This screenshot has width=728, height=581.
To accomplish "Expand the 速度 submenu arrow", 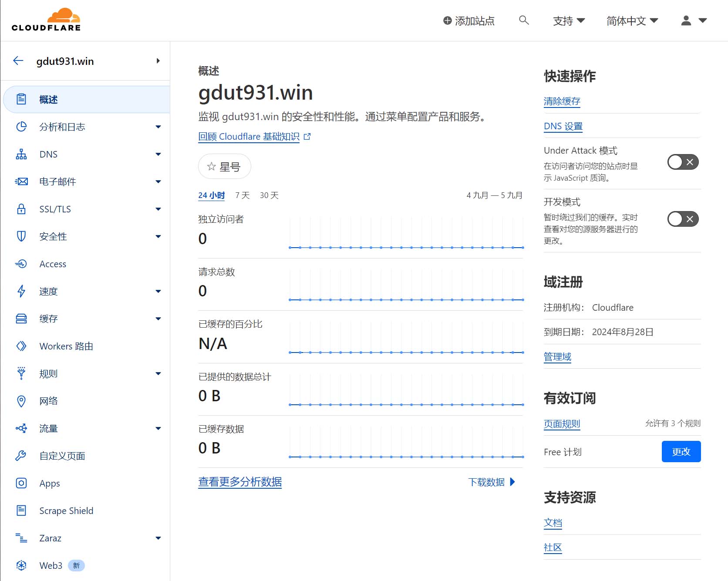I will pos(158,291).
